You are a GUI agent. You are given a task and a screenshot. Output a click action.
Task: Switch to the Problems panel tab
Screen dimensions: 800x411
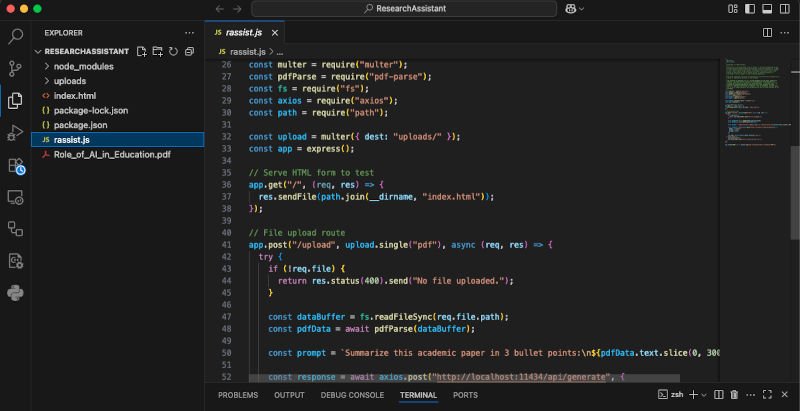[238, 395]
